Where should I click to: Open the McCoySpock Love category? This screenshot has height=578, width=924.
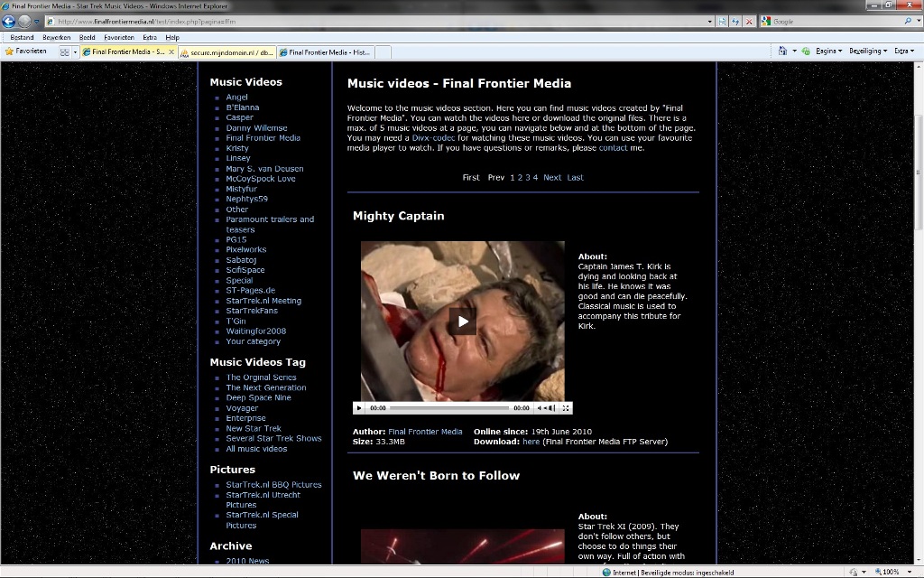pyautogui.click(x=261, y=179)
